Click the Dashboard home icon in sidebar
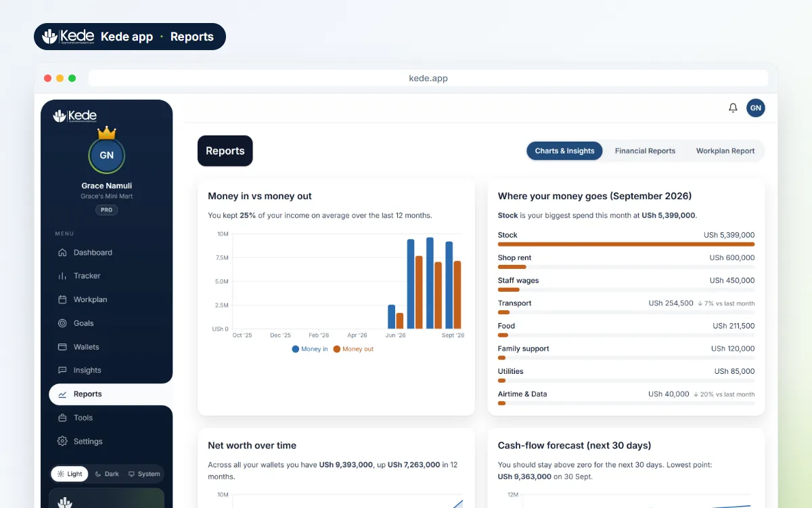The image size is (812, 508). pyautogui.click(x=62, y=253)
